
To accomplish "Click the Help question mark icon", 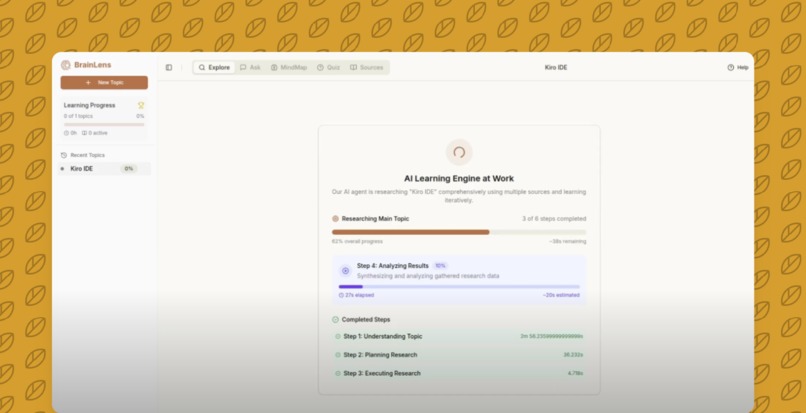I will point(730,67).
